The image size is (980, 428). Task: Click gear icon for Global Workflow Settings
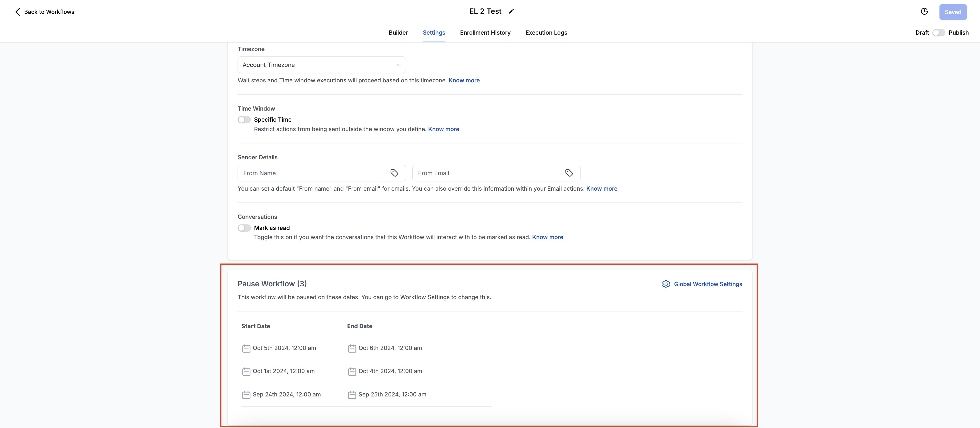click(666, 284)
